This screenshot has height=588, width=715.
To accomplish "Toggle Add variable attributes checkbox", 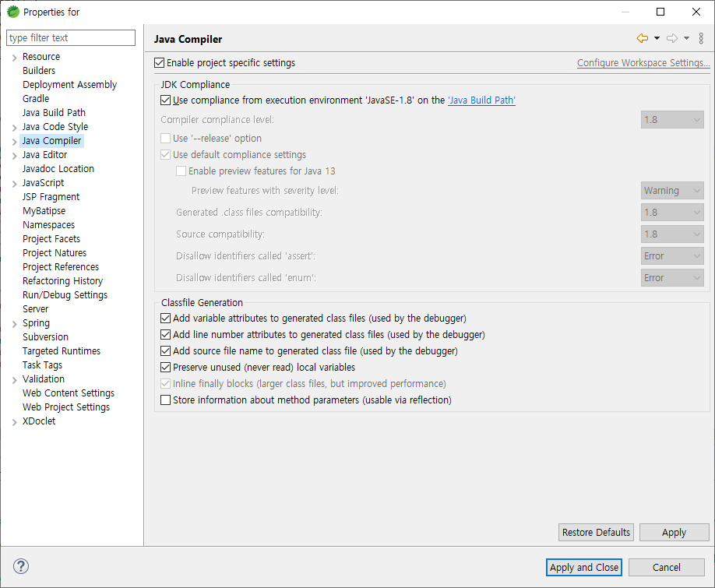I will pyautogui.click(x=166, y=319).
